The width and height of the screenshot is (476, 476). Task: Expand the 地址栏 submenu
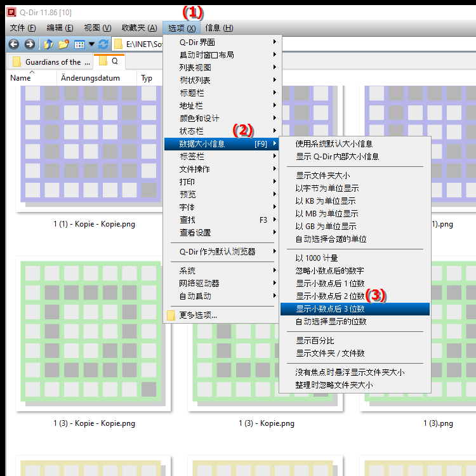coord(222,105)
